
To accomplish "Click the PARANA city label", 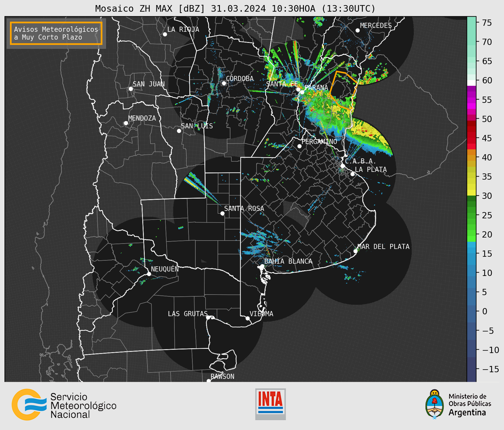I will pos(316,88).
